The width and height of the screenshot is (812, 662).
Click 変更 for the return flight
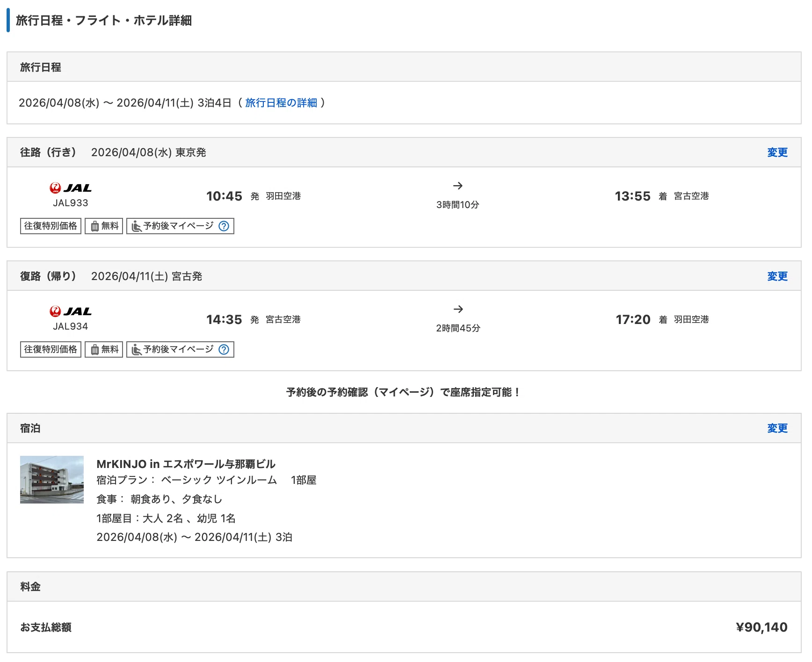(777, 276)
